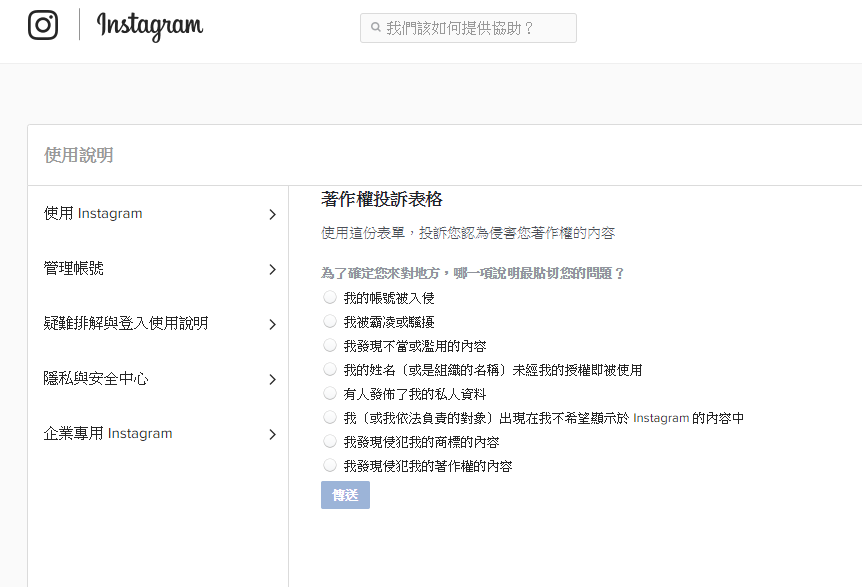Select radio 我發現不當或濫用的內容
Image resolution: width=862 pixels, height=587 pixels.
(330, 345)
